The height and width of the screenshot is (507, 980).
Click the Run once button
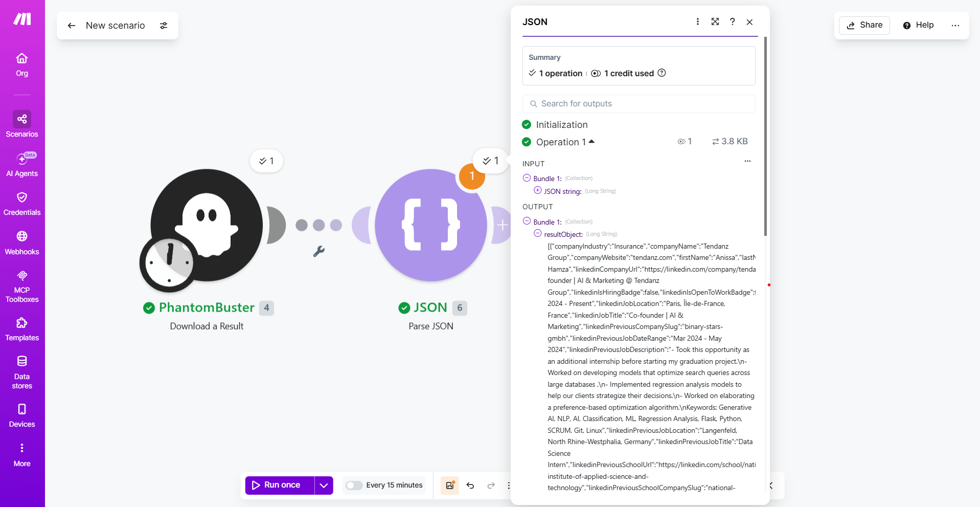(x=280, y=486)
